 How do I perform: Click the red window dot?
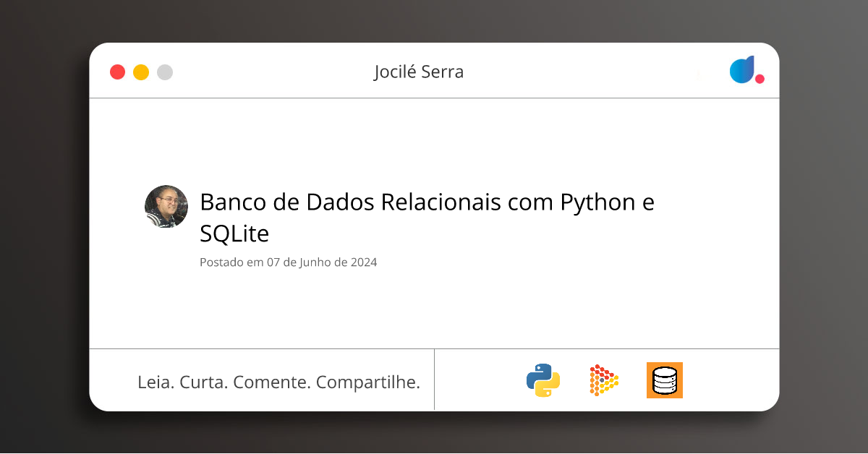pos(117,72)
